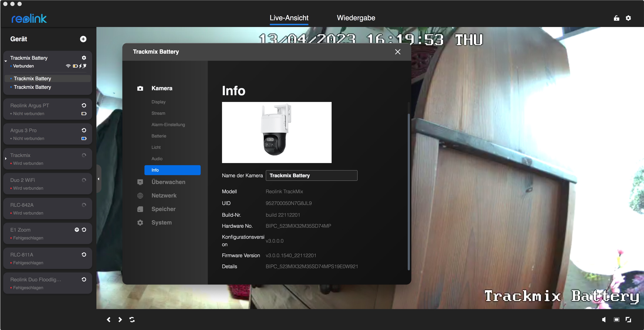Viewport: 644px width, 330px height.
Task: Click the Name der Kamera text field
Action: pos(312,175)
